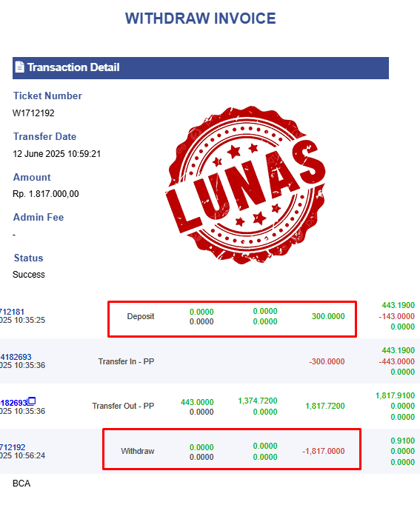Click the 1,817.9100 balance value
Viewport: 420px width, 505px height.
coord(396,395)
